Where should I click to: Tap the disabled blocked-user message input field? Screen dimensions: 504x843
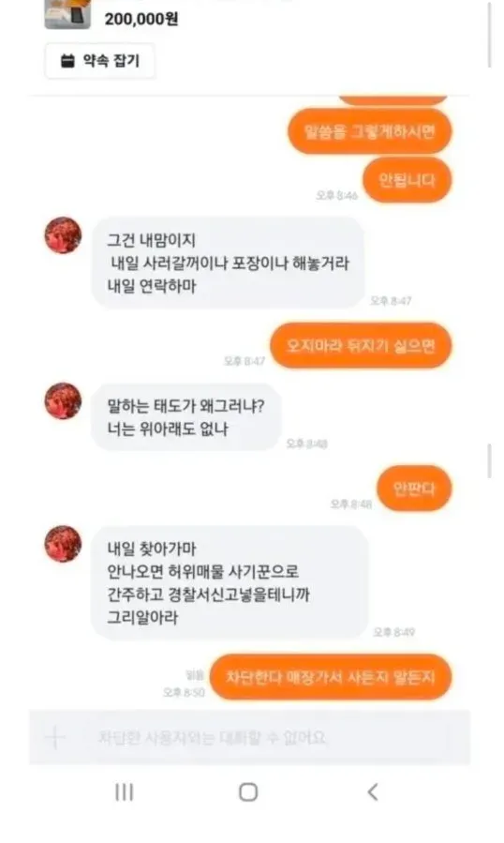[250, 737]
